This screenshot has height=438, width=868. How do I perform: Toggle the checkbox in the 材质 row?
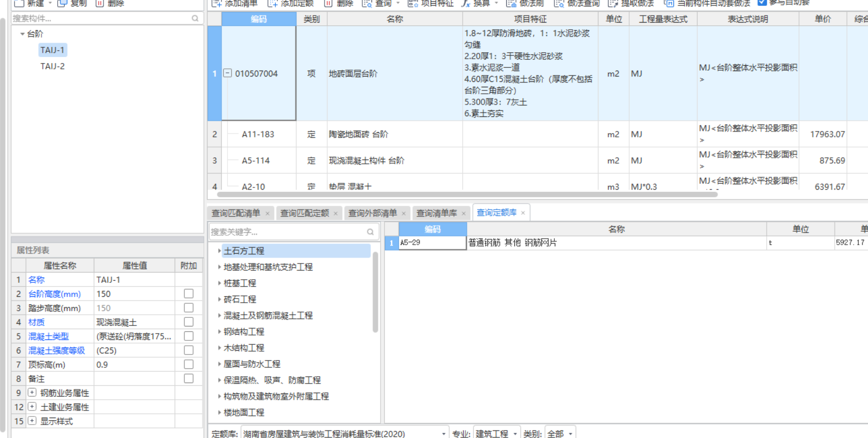coord(189,322)
